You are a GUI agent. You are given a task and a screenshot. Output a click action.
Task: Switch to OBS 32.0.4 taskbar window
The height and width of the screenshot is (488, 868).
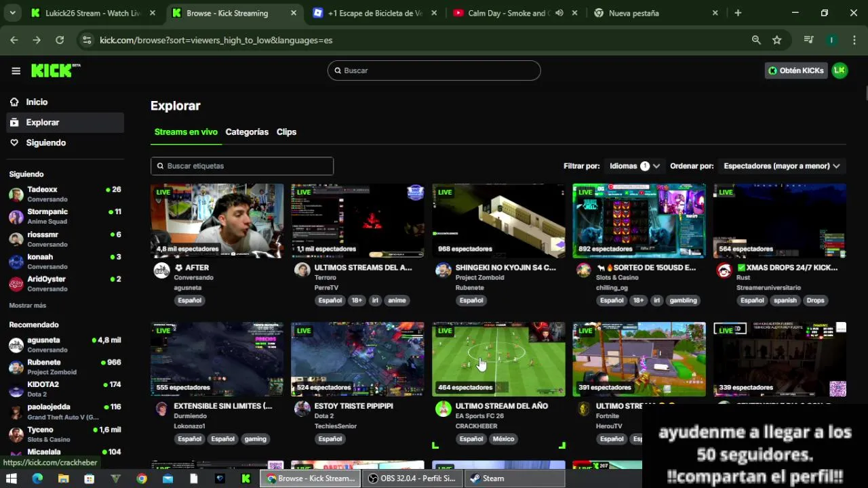pos(412,479)
